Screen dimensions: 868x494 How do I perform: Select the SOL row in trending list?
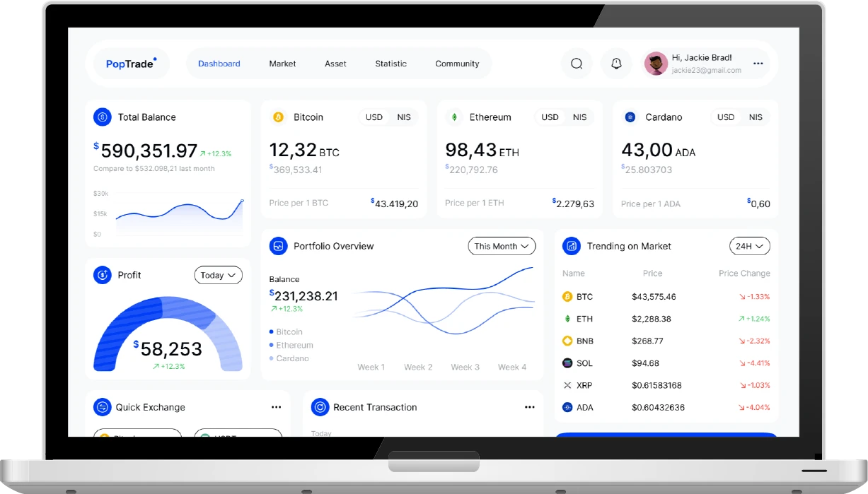pos(665,363)
